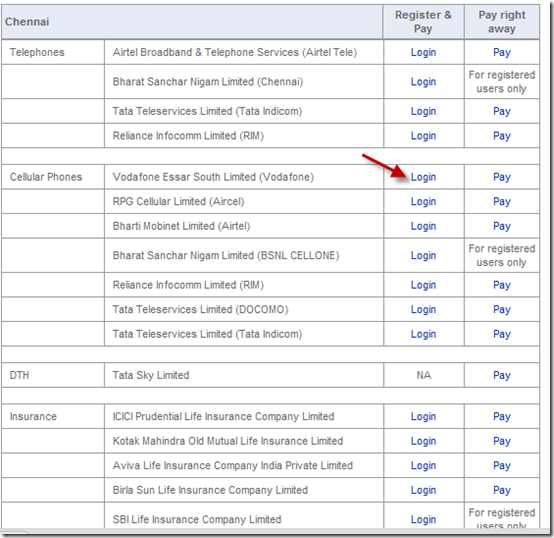Screen dimensions: 554x538
Task: Open Login for Kotak Mahindra Old Mutual Life
Action: coord(423,441)
